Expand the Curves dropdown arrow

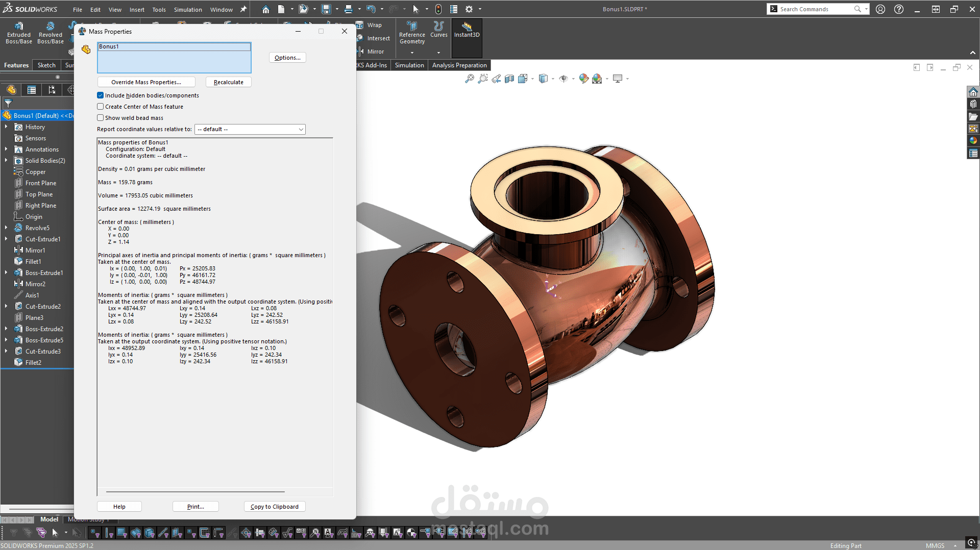(438, 53)
